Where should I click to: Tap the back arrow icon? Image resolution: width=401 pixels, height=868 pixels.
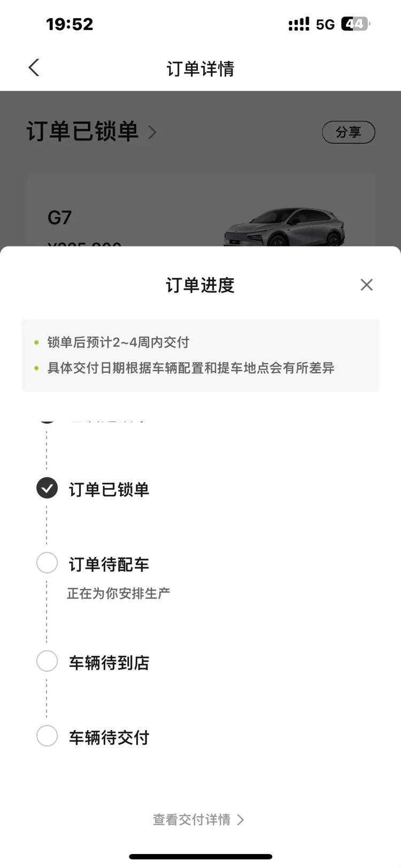34,68
